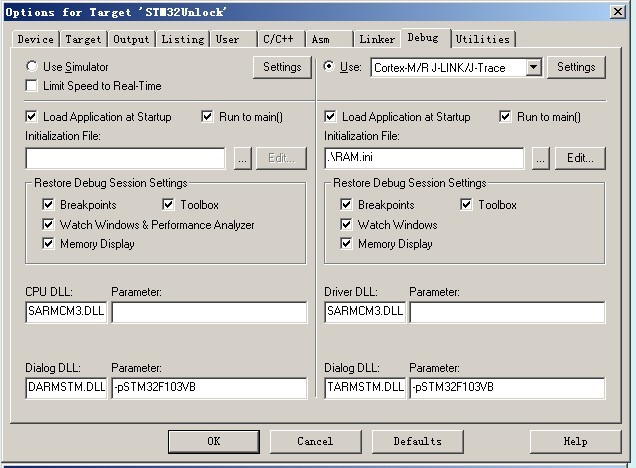Viewport: 636px width, 468px height.
Task: Select the Use Simulator radio button
Action: [x=32, y=66]
